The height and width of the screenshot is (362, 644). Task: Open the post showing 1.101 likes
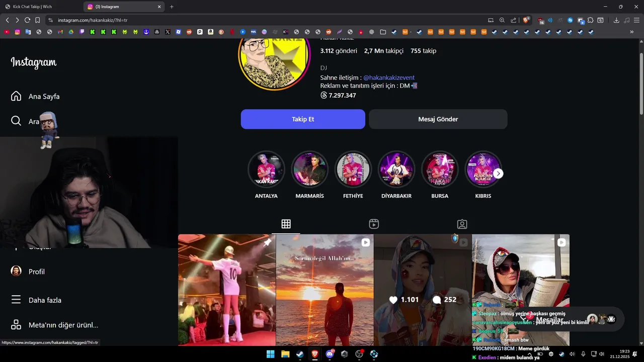click(x=423, y=290)
